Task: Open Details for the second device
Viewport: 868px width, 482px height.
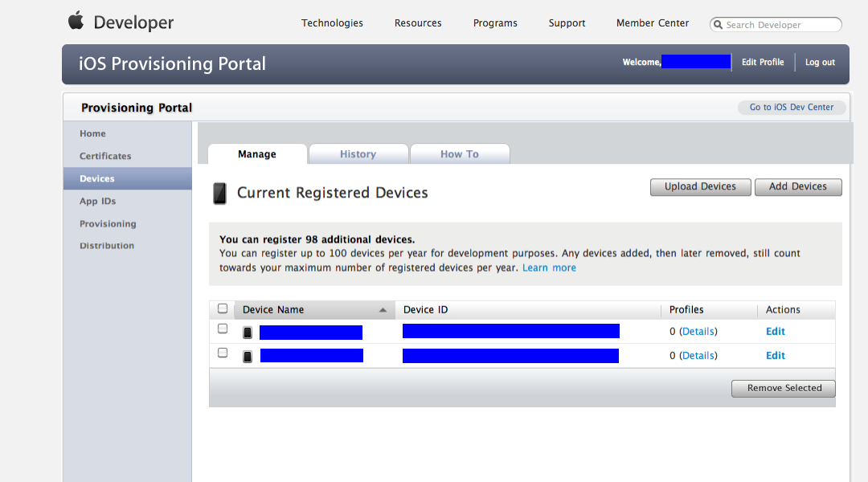Action: tap(698, 356)
